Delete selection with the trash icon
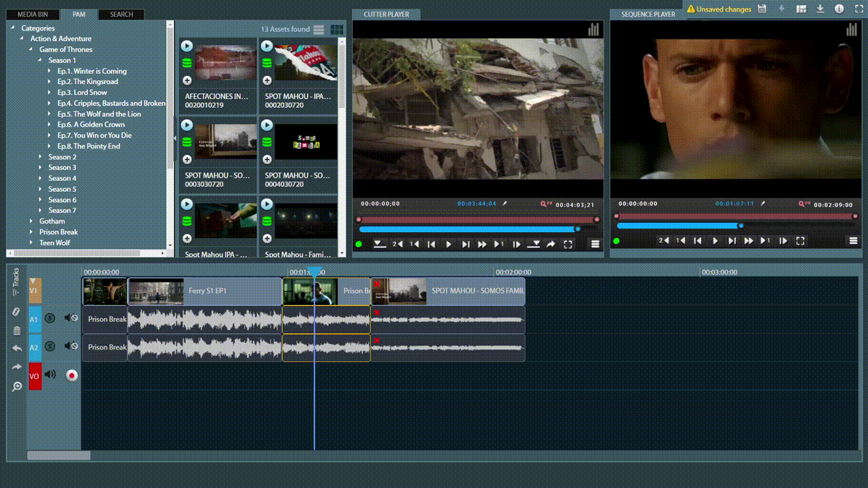This screenshot has height=488, width=868. 17,331
